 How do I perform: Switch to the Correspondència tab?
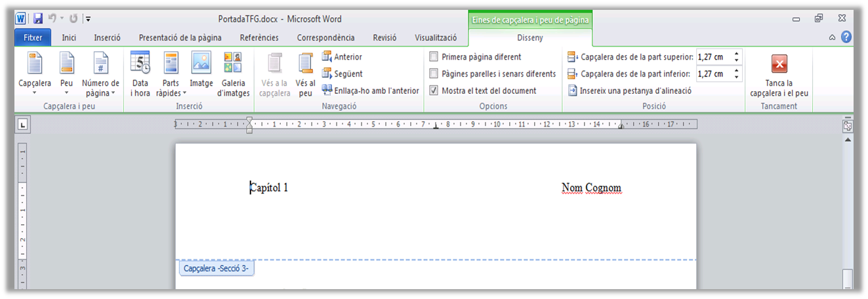point(326,38)
